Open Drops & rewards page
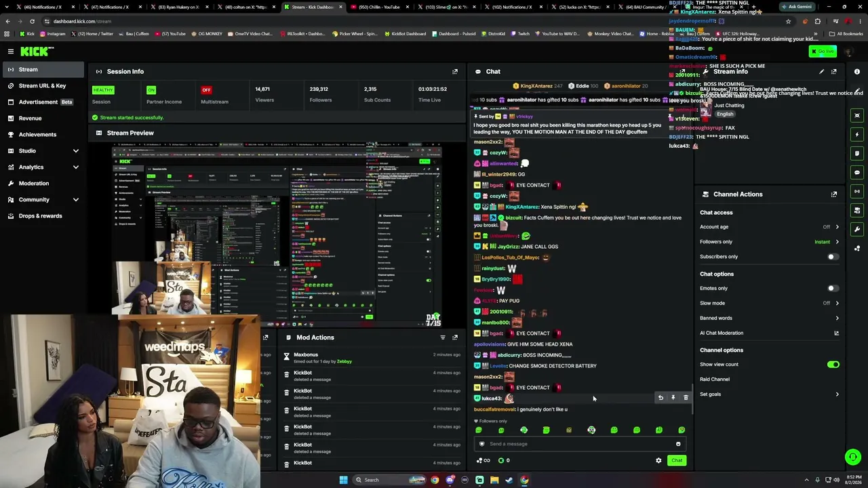This screenshot has width=868, height=488. click(x=43, y=216)
